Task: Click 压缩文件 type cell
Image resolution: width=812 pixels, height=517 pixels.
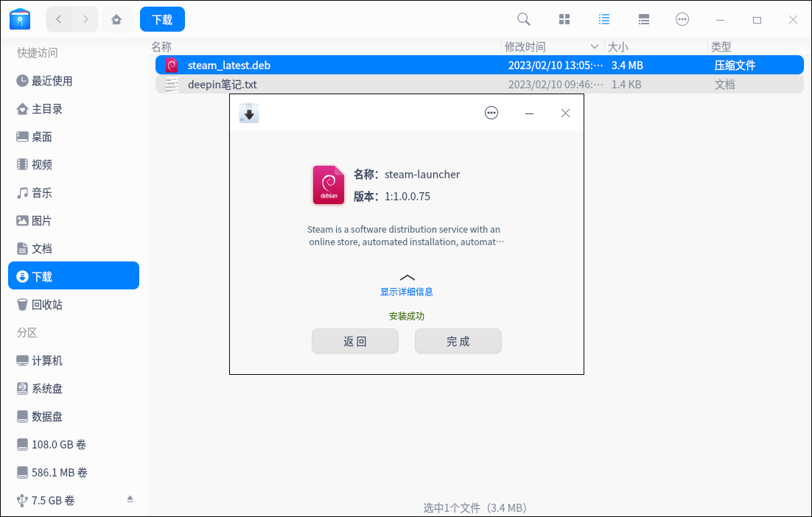Action: pyautogui.click(x=735, y=66)
